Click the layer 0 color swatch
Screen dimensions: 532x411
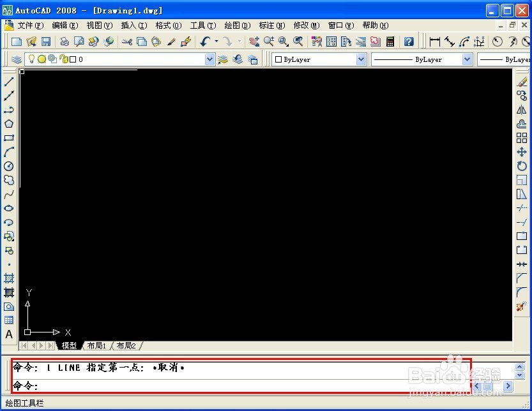click(73, 59)
